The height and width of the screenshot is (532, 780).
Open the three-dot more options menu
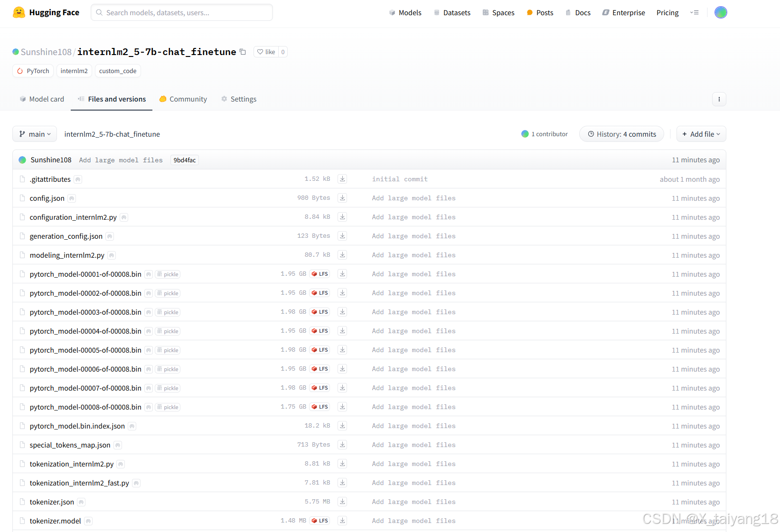point(719,99)
